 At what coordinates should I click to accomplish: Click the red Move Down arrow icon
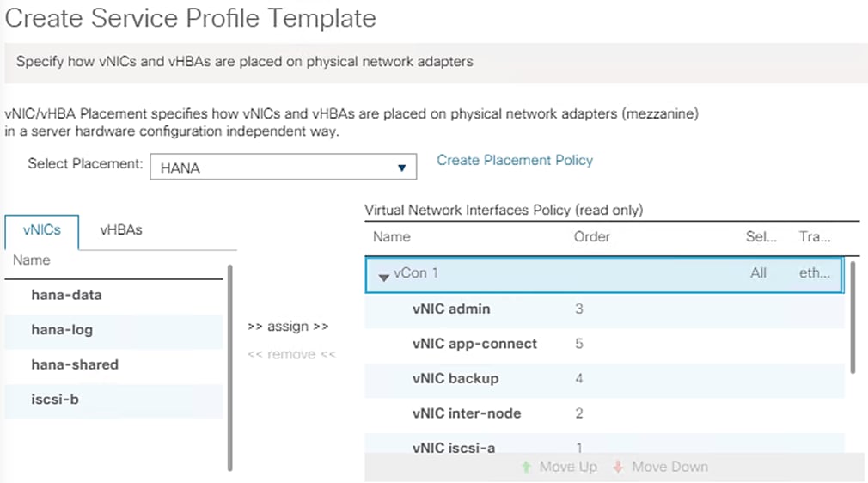click(x=618, y=467)
